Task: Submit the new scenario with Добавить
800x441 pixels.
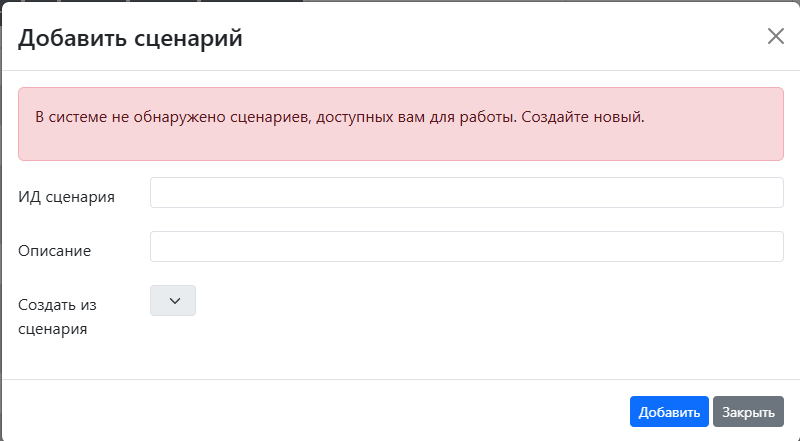Action: click(669, 412)
